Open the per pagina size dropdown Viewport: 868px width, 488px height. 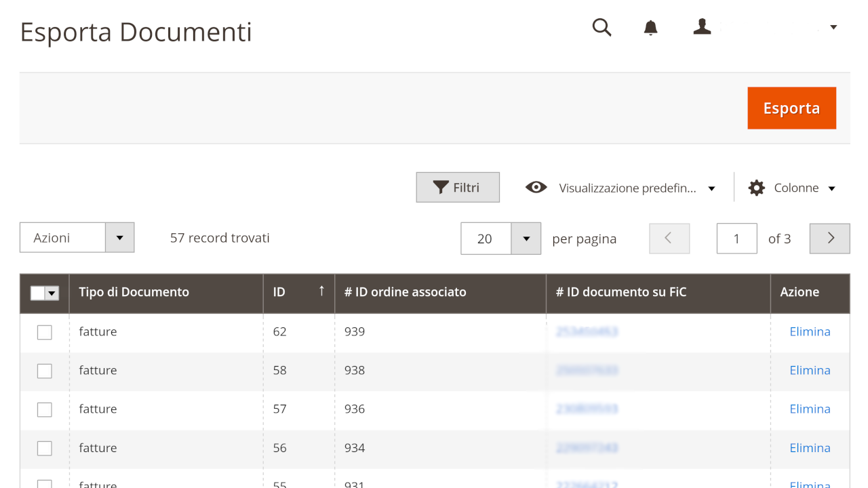point(526,239)
